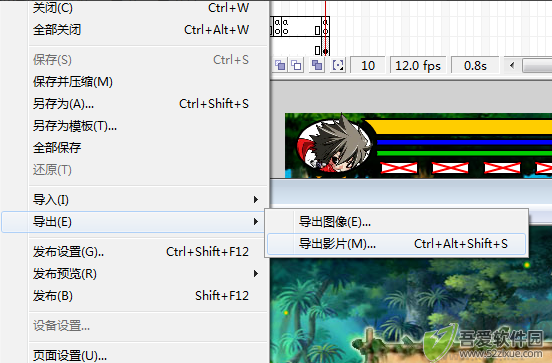
Task: Expand the 导入(I) submenu arrow
Action: point(256,200)
